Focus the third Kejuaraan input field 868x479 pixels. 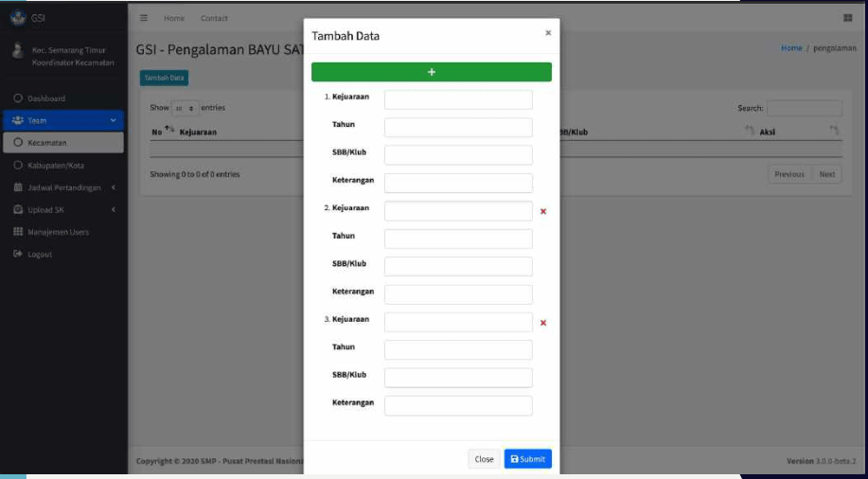click(x=458, y=322)
